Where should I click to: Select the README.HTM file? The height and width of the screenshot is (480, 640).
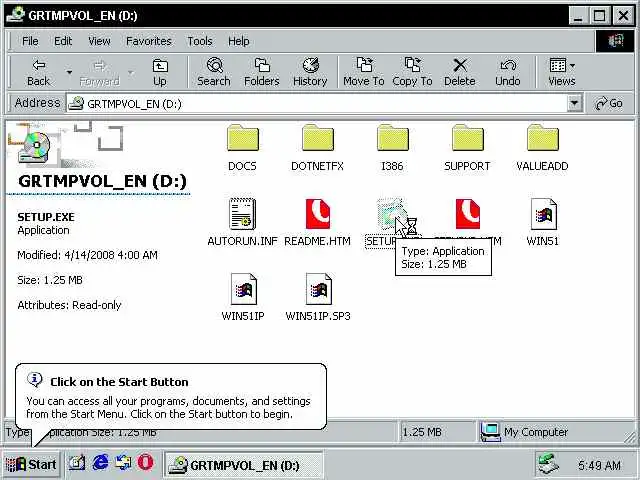[317, 222]
